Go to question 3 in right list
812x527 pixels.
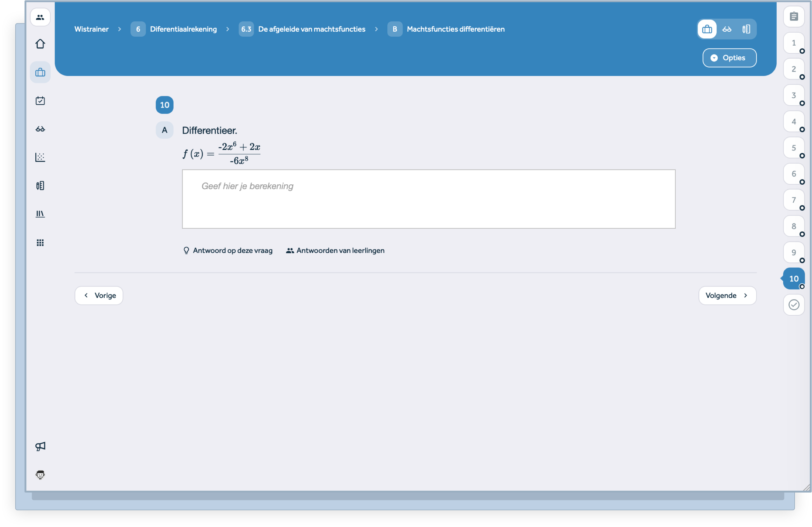pyautogui.click(x=794, y=96)
